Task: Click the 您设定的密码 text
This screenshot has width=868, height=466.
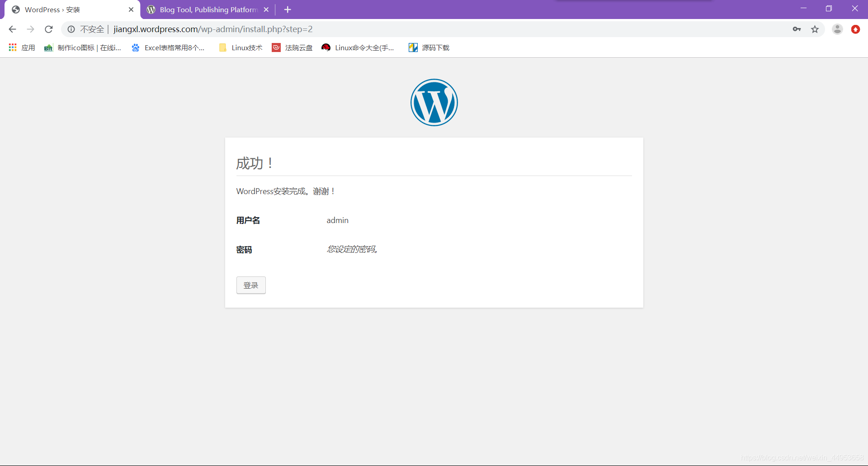Action: pos(352,249)
